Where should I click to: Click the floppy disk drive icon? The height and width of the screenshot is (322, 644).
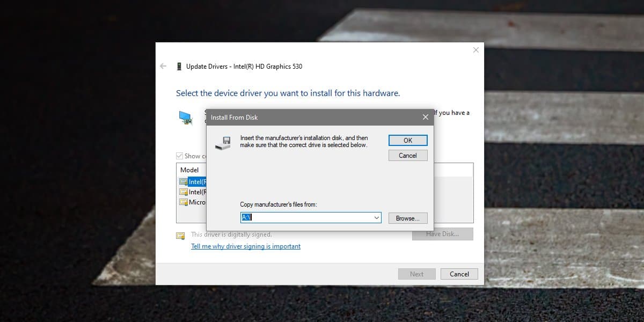coord(223,143)
